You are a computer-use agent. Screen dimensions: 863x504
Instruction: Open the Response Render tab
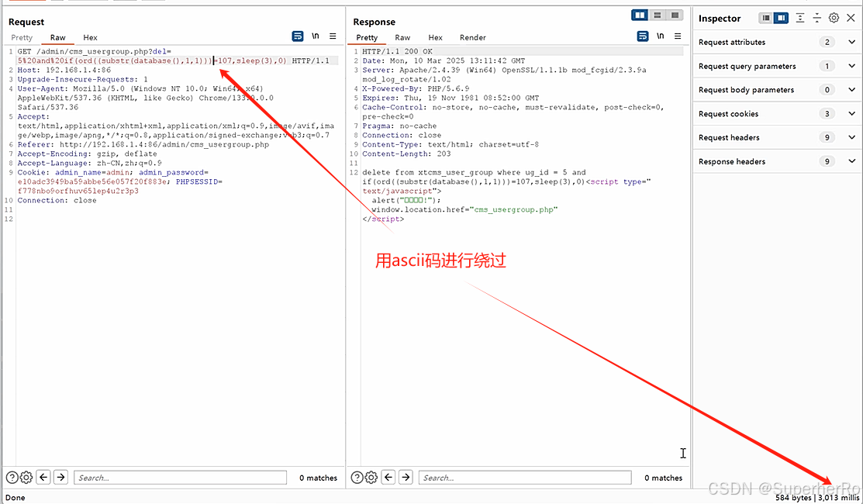click(x=473, y=37)
